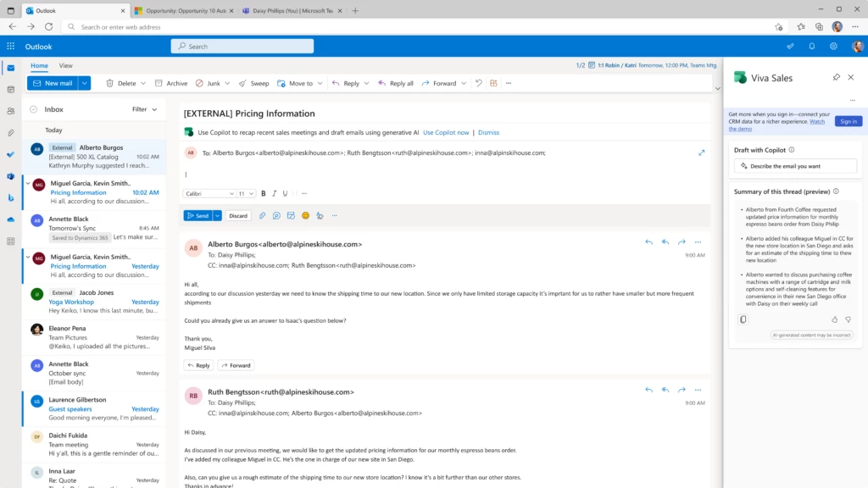Click the Notifications bell icon
This screenshot has width=868, height=488.
point(812,46)
